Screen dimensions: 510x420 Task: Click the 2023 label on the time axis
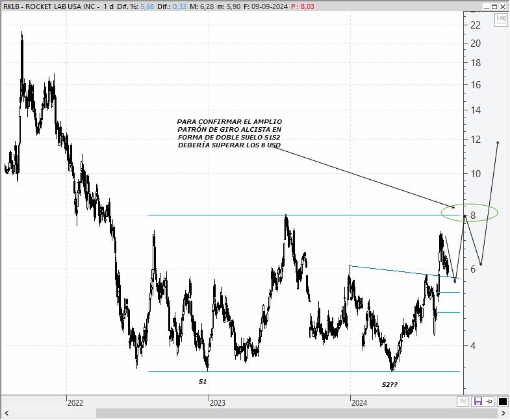(x=218, y=402)
